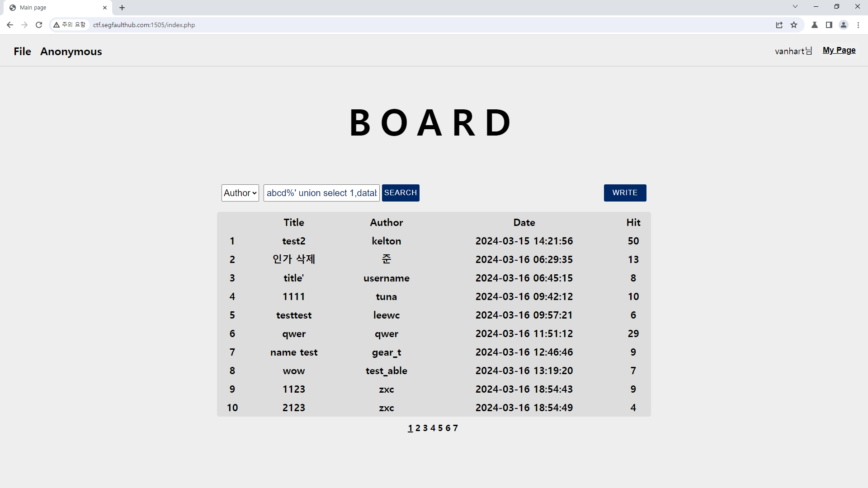Open post titled test2
868x488 pixels.
294,241
